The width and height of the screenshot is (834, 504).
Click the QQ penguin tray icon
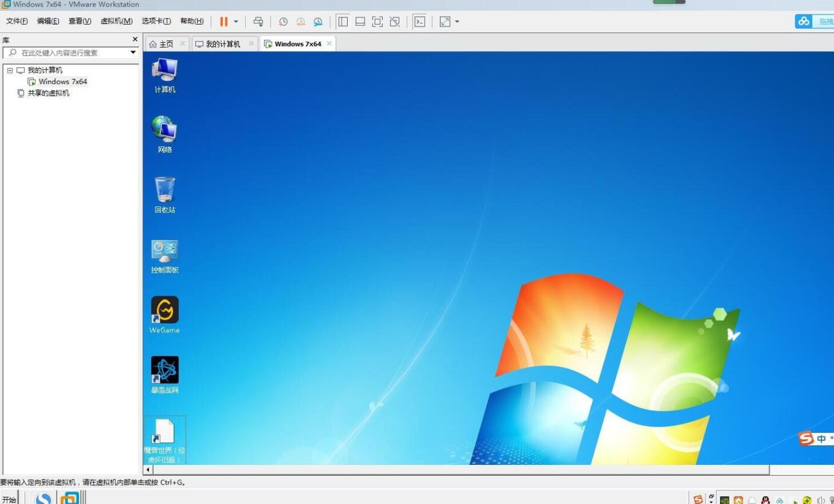(766, 500)
